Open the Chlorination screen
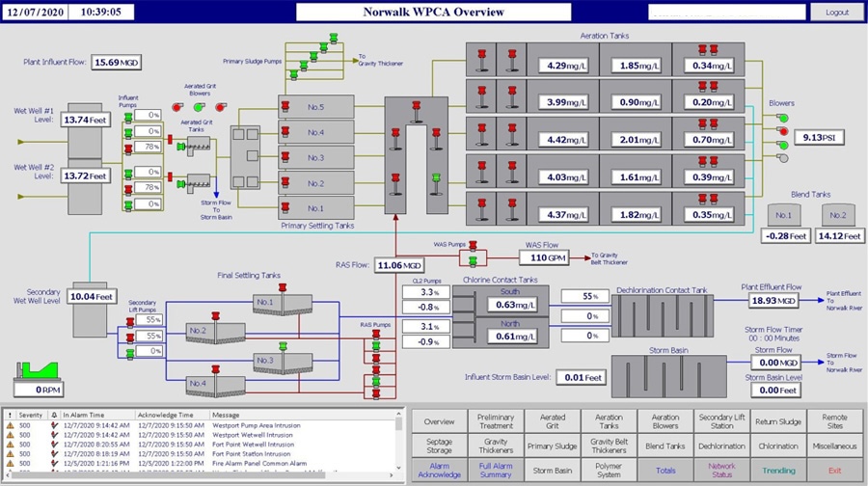Viewport: 868px width, 486px height. click(778, 446)
